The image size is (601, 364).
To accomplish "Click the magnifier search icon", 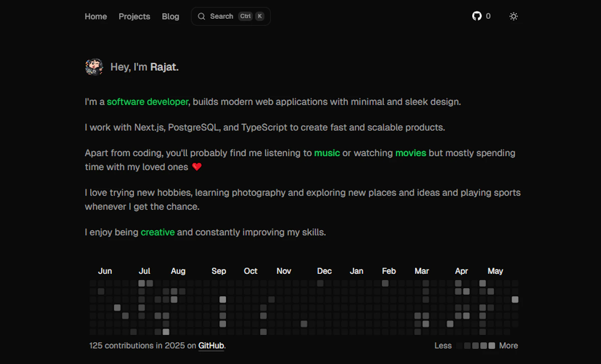I will [x=202, y=16].
